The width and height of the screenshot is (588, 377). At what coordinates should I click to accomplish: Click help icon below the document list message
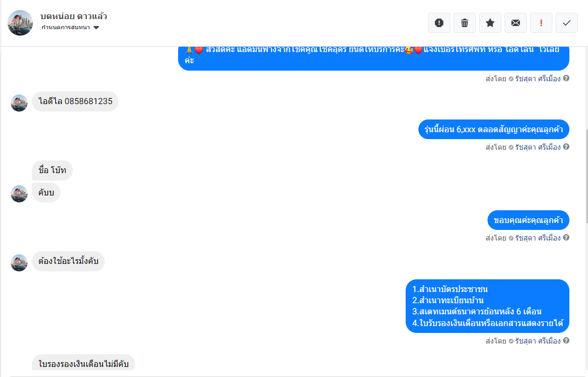(566, 340)
